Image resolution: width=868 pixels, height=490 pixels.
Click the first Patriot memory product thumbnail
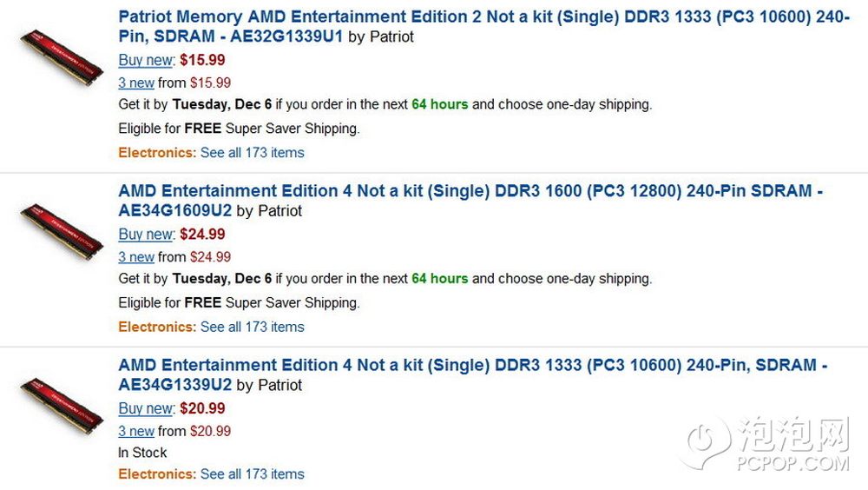point(61,58)
